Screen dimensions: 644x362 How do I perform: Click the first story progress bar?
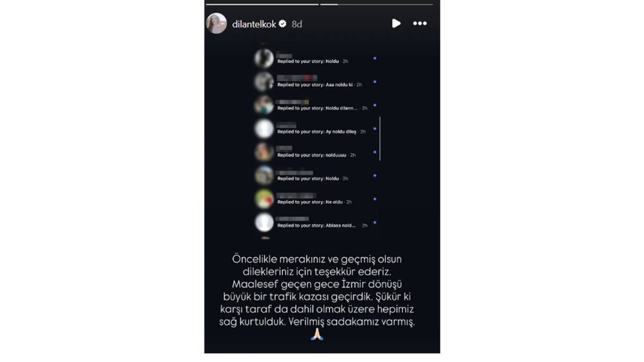pyautogui.click(x=262, y=4)
